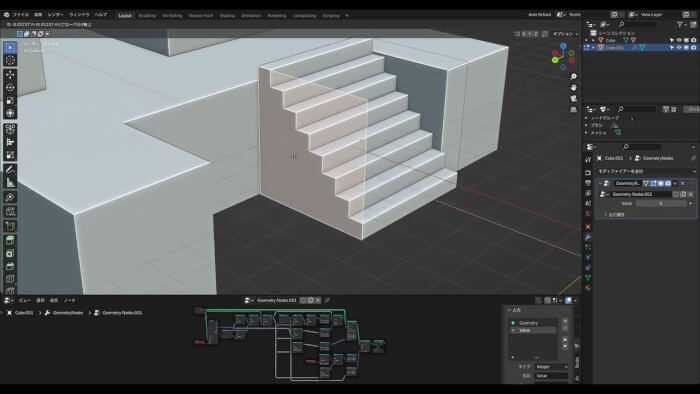Toggle modifier render display button
The height and width of the screenshot is (394, 700).
pyautogui.click(x=668, y=183)
